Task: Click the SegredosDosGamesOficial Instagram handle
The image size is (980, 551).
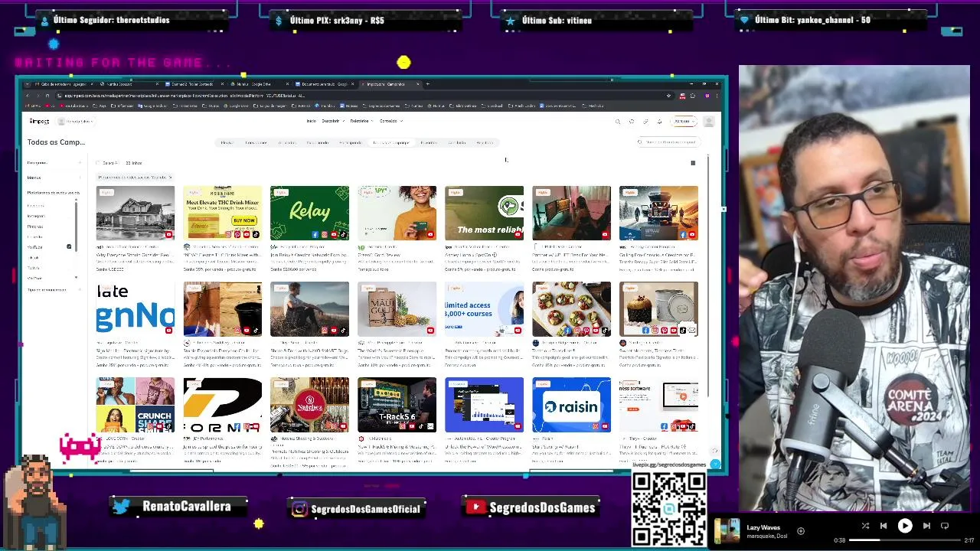Action: (x=366, y=509)
